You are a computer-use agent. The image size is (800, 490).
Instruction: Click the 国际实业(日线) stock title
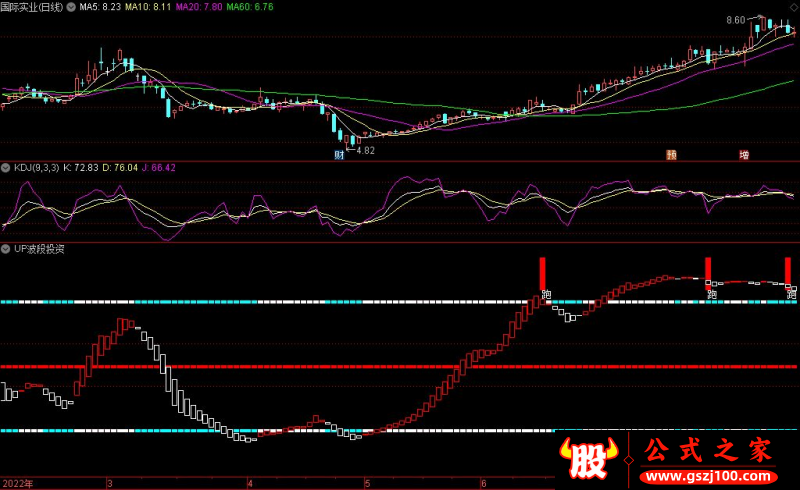32,7
